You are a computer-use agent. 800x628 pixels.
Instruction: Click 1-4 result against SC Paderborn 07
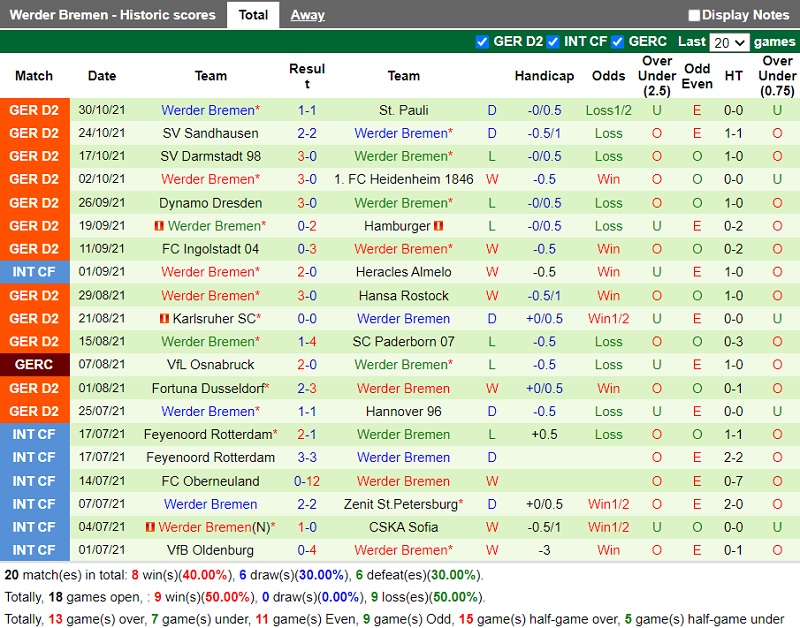point(307,341)
